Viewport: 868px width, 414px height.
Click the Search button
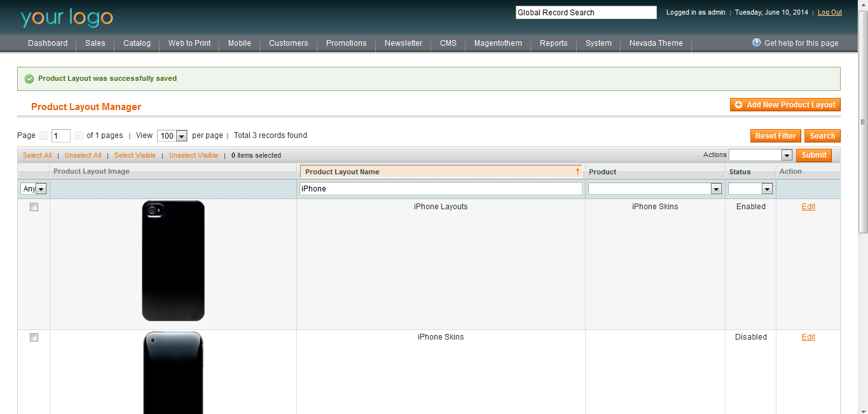(822, 136)
